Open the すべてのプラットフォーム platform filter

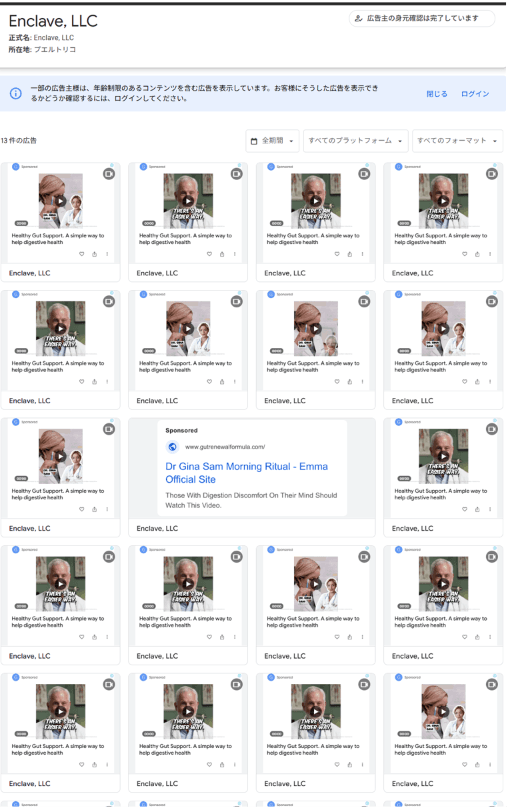click(355, 141)
